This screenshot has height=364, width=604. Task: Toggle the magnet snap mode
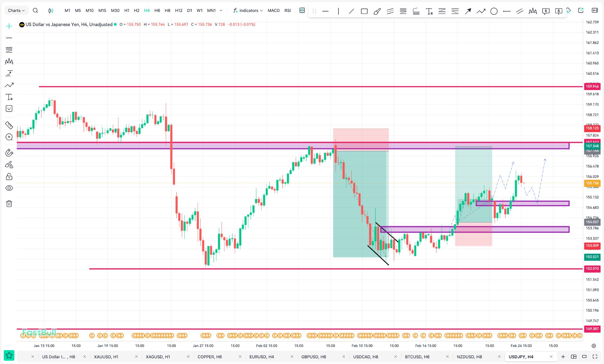tap(9, 153)
